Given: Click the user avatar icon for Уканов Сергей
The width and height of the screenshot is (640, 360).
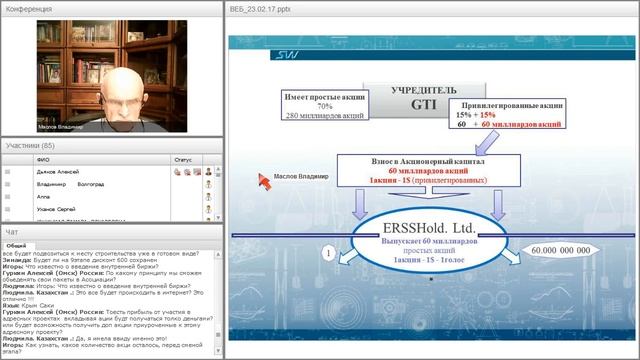Looking at the screenshot, I should coord(209,209).
